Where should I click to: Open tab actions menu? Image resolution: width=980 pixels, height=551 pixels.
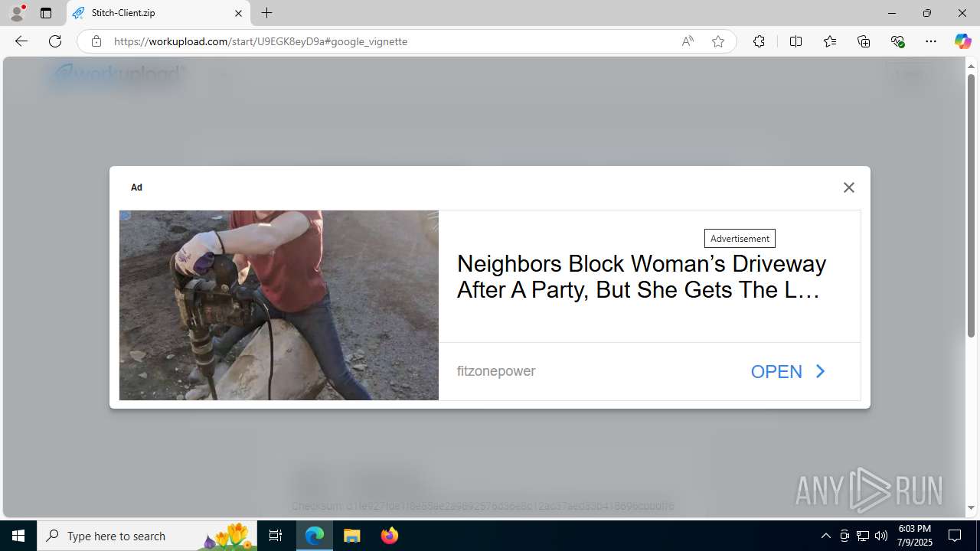click(46, 13)
